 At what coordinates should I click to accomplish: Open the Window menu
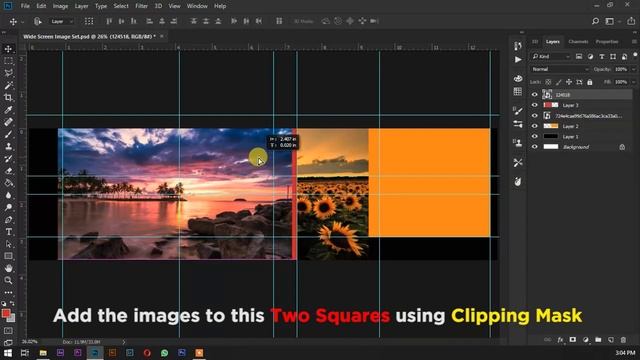click(197, 6)
